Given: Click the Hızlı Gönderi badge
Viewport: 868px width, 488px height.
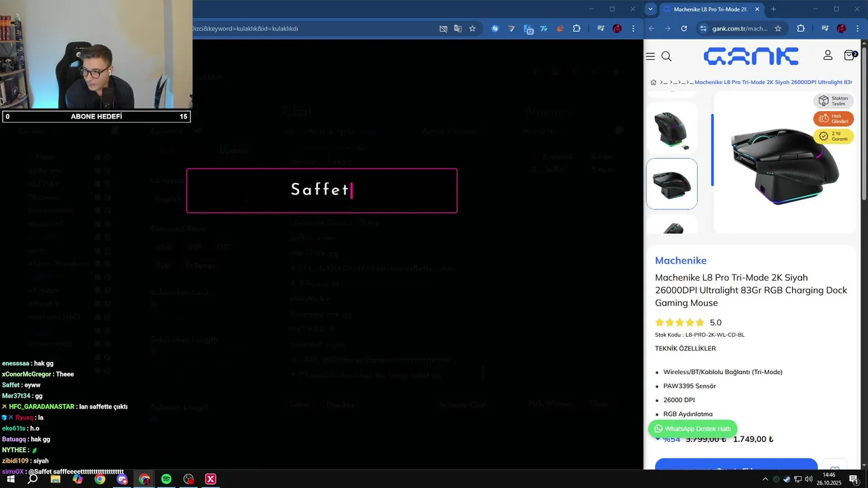Looking at the screenshot, I should point(833,119).
